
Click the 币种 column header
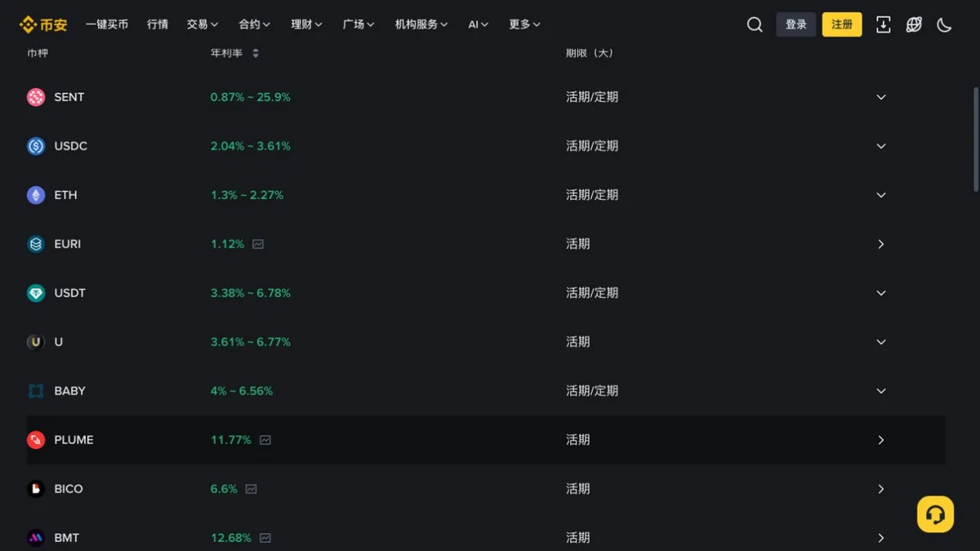pos(38,53)
